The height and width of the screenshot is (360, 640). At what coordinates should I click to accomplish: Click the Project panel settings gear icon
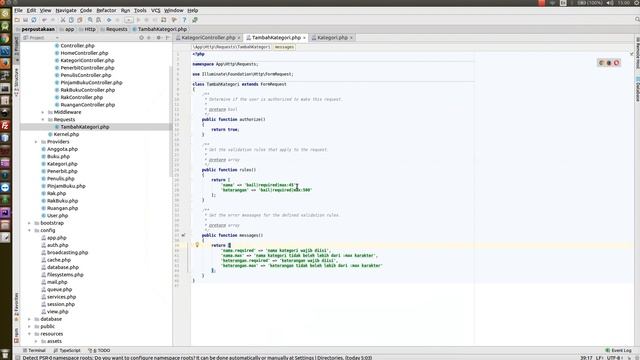pos(159,38)
